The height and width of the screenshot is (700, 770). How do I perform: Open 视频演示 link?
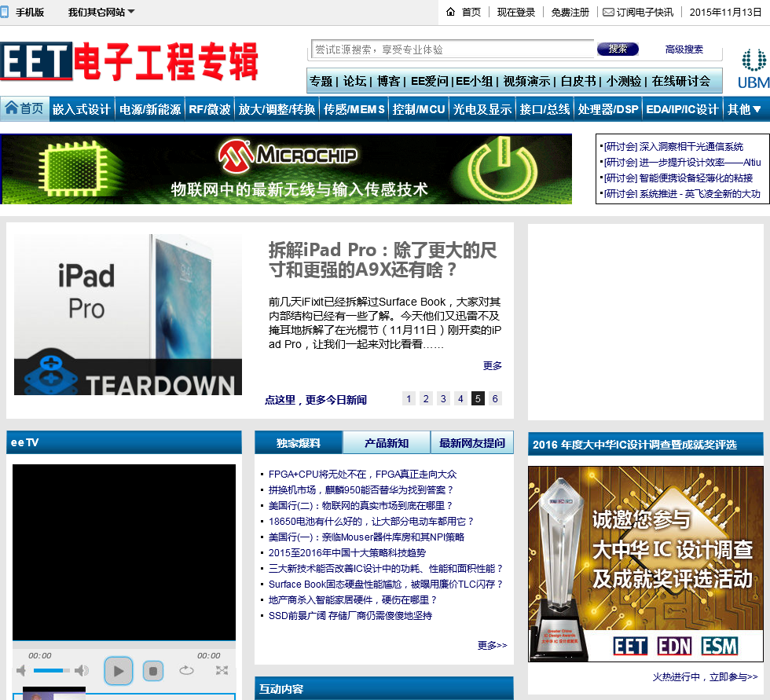[x=526, y=81]
